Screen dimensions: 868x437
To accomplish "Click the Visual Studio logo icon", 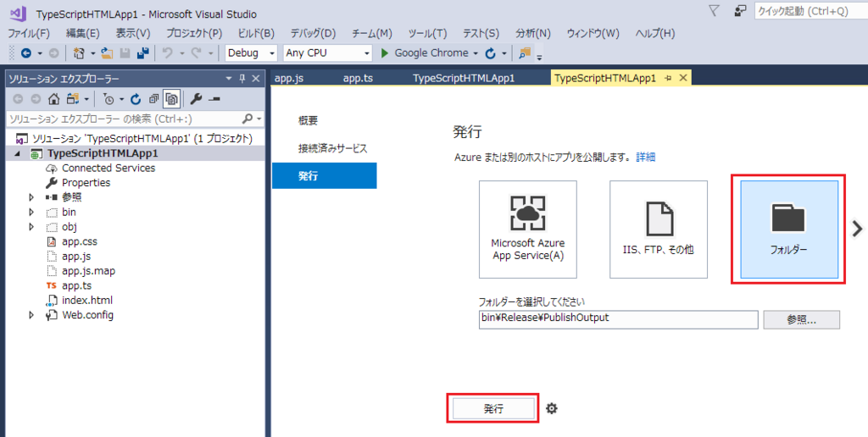I will pos(19,13).
